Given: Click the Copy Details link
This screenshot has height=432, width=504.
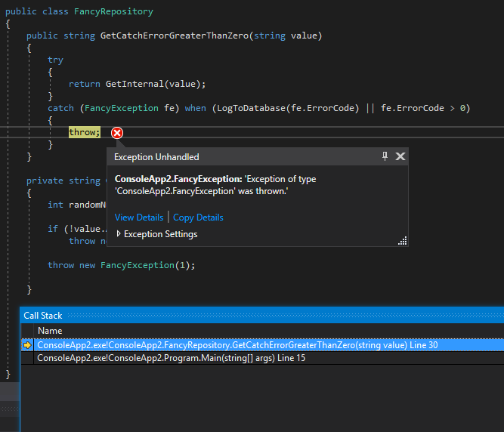Looking at the screenshot, I should (x=198, y=218).
